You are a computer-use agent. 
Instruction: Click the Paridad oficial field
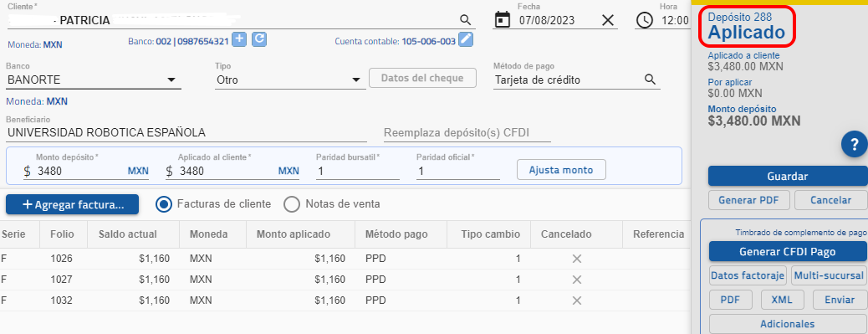[x=457, y=171]
